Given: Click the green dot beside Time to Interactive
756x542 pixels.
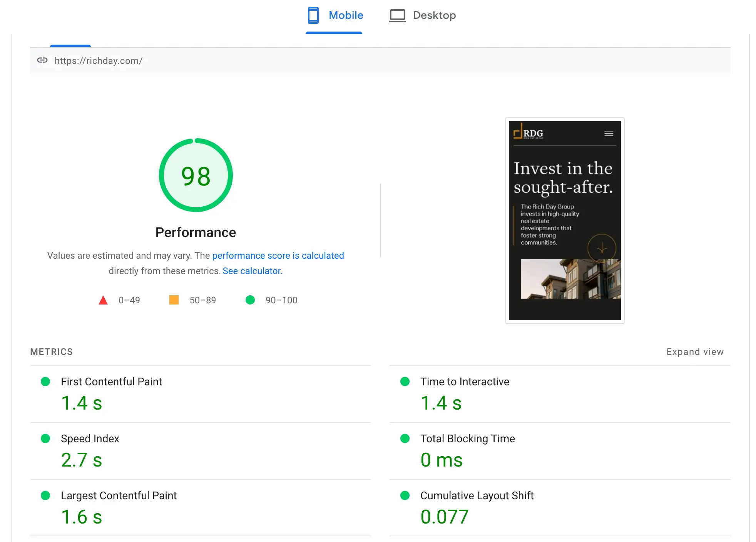Looking at the screenshot, I should click(x=405, y=381).
